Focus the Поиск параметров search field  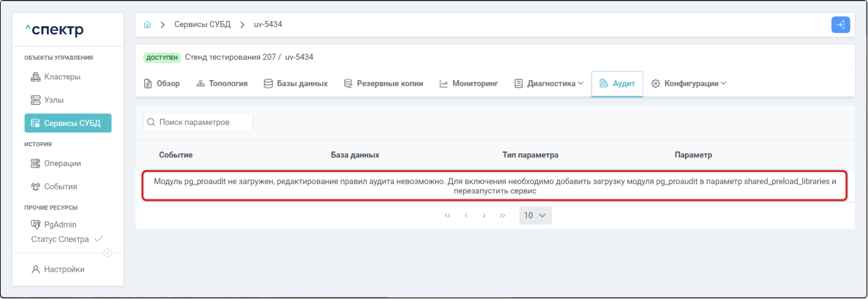point(198,122)
